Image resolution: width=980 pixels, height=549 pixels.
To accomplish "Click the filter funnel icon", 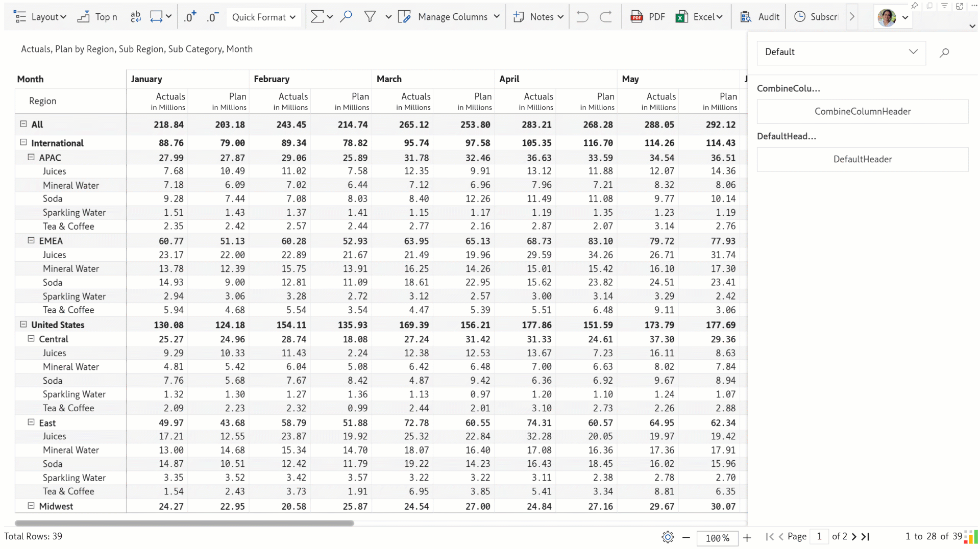I will point(370,17).
